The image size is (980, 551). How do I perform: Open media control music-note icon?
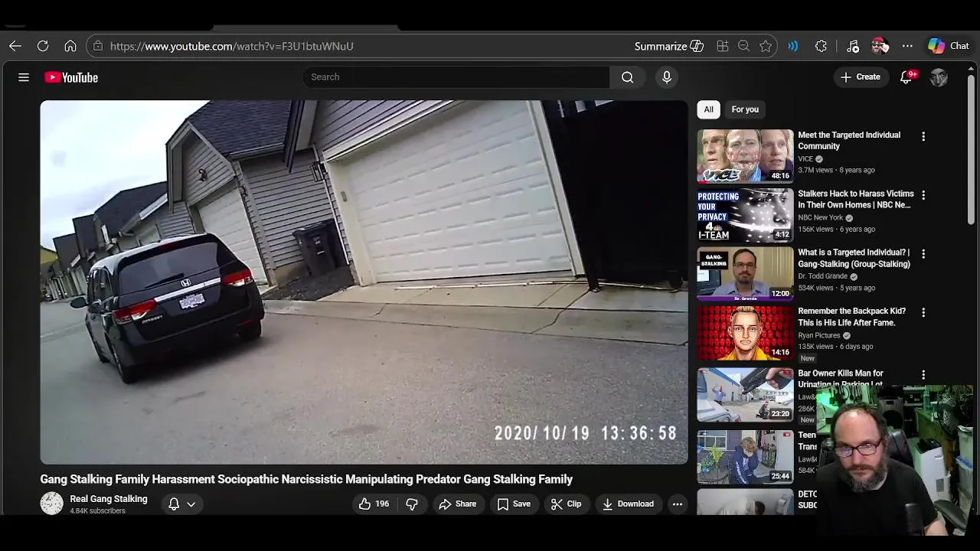click(x=853, y=46)
